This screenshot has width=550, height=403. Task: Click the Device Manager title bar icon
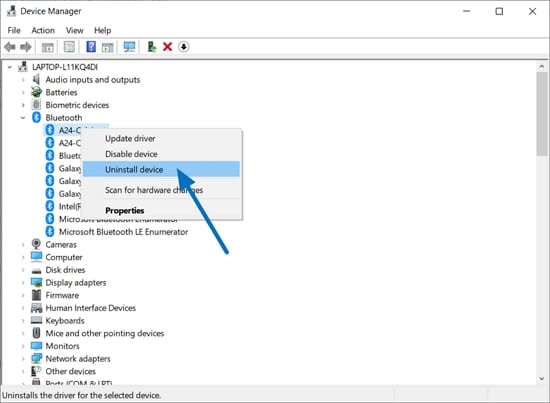coord(11,11)
